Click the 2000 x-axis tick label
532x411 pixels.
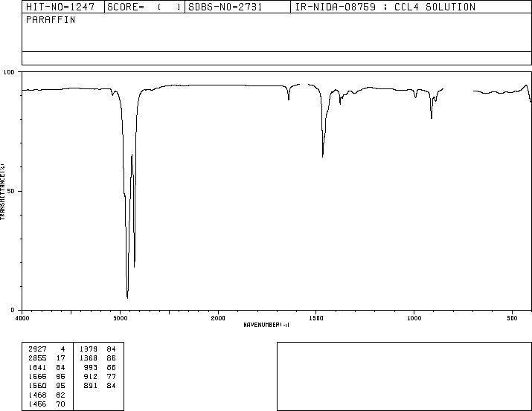point(218,318)
